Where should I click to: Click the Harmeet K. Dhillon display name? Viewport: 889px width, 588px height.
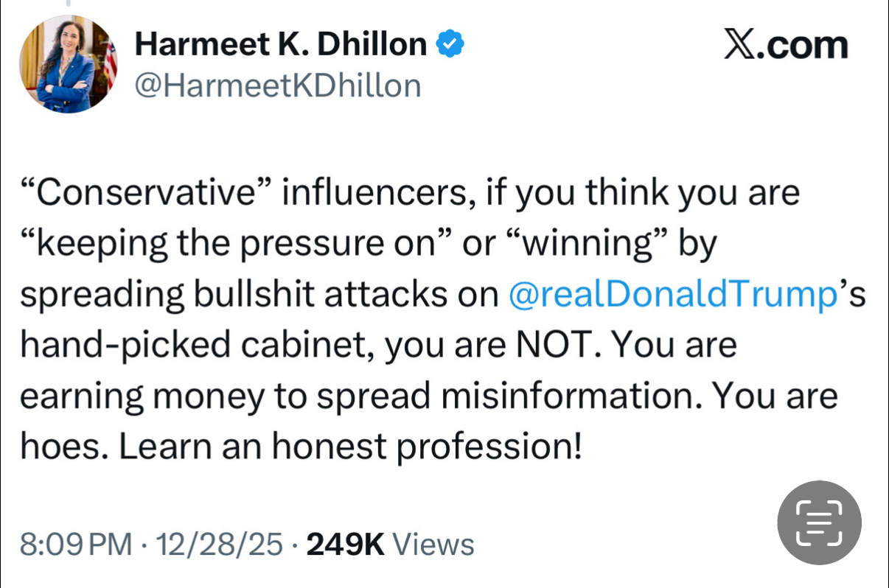(x=280, y=46)
